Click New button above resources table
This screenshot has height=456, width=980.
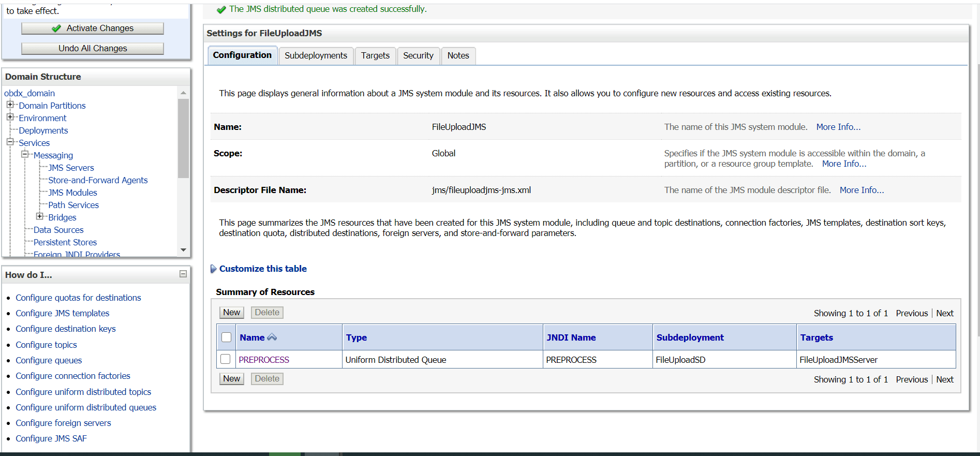231,313
